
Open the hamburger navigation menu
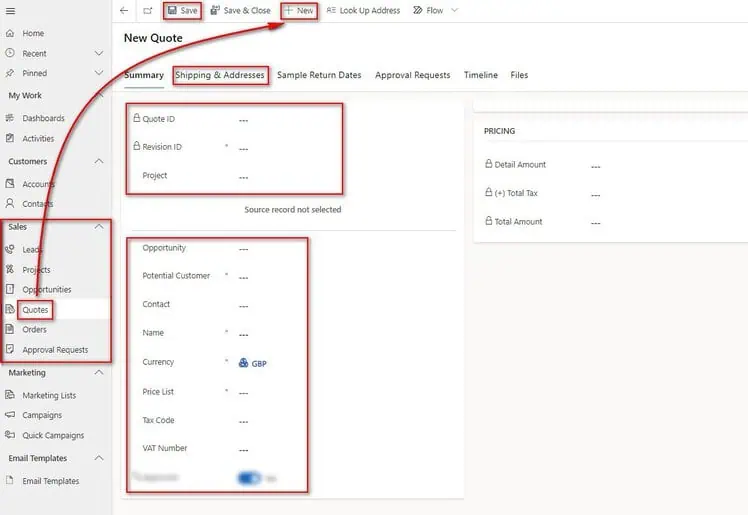10,10
